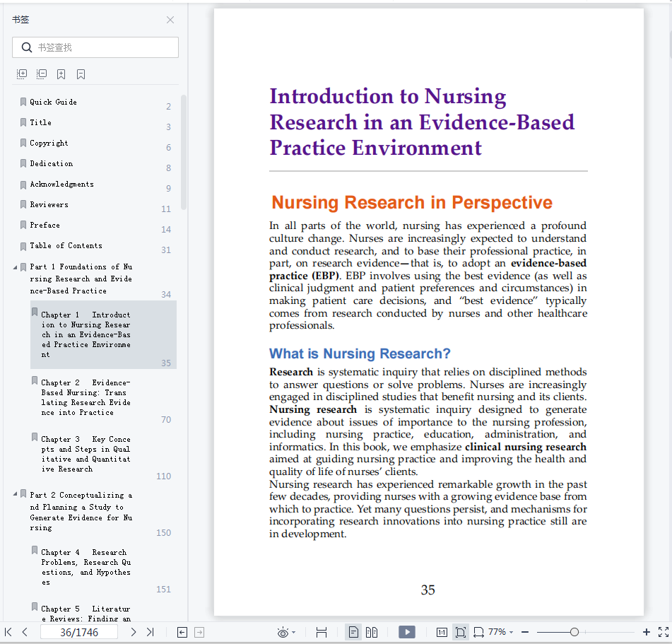Toggle eye protection mode icon
The width and height of the screenshot is (672, 644).
click(x=283, y=633)
